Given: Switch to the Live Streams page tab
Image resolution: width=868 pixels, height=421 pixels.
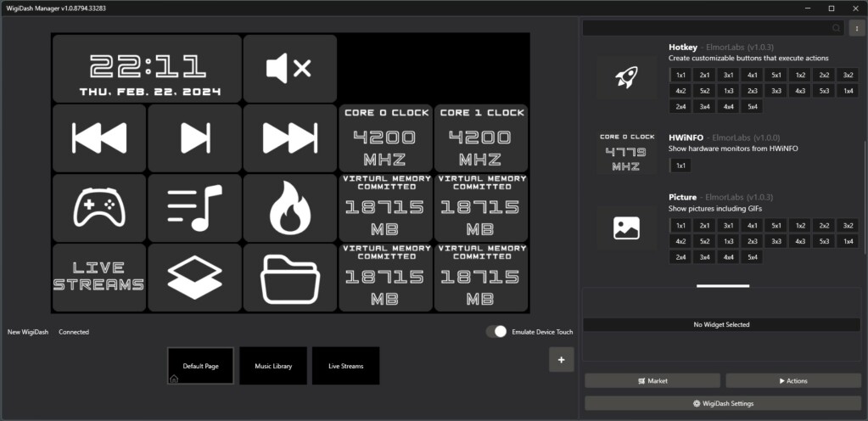Looking at the screenshot, I should tap(345, 366).
